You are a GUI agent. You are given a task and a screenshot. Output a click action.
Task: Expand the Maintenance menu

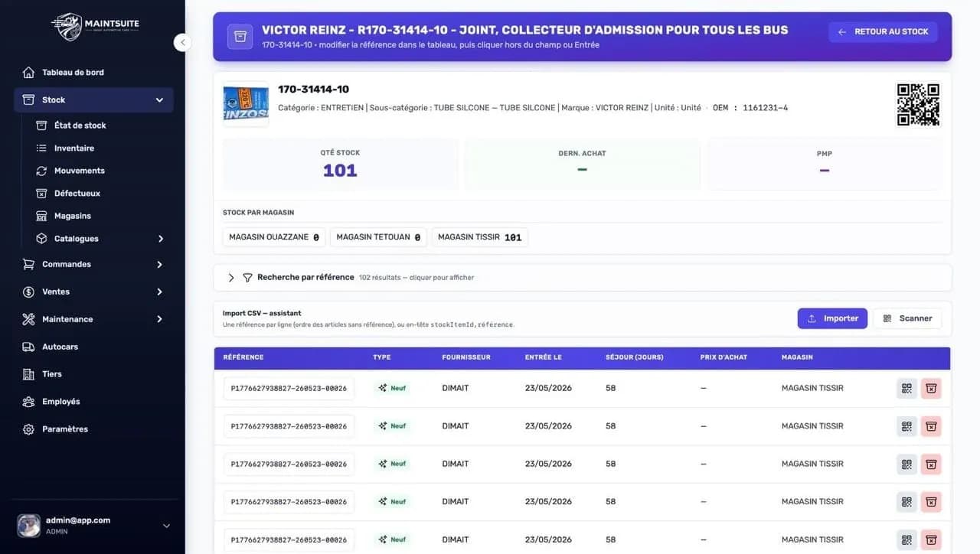(x=159, y=320)
